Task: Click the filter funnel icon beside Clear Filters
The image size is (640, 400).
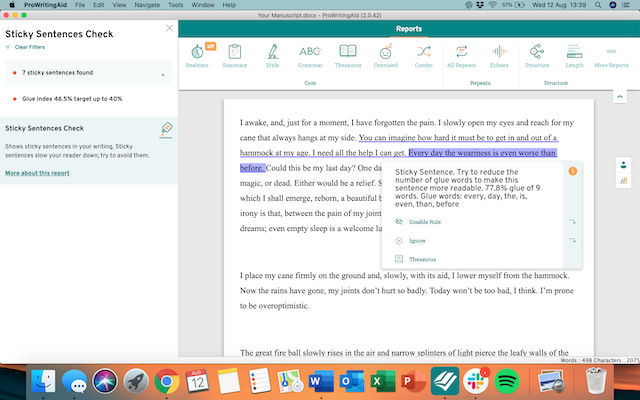Action: 8,47
